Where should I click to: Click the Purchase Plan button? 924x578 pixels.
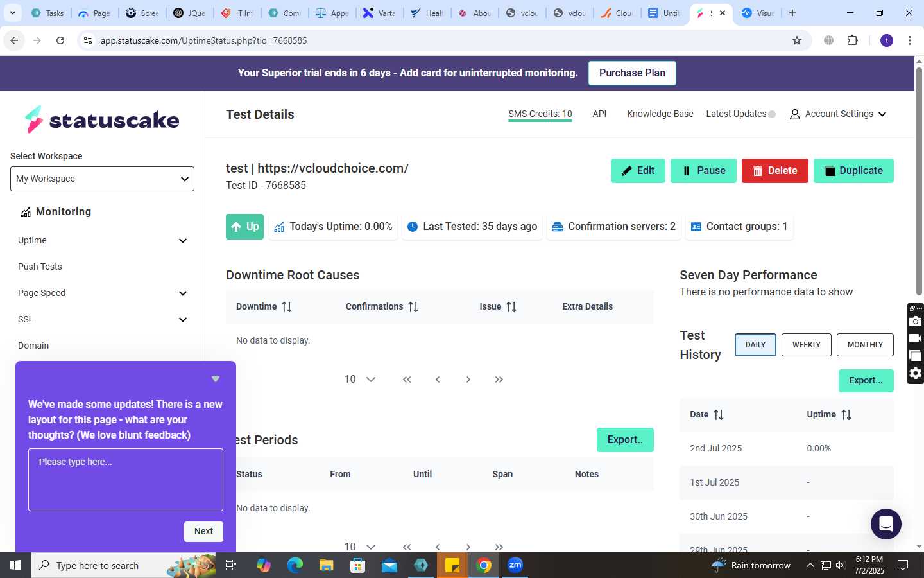632,73
